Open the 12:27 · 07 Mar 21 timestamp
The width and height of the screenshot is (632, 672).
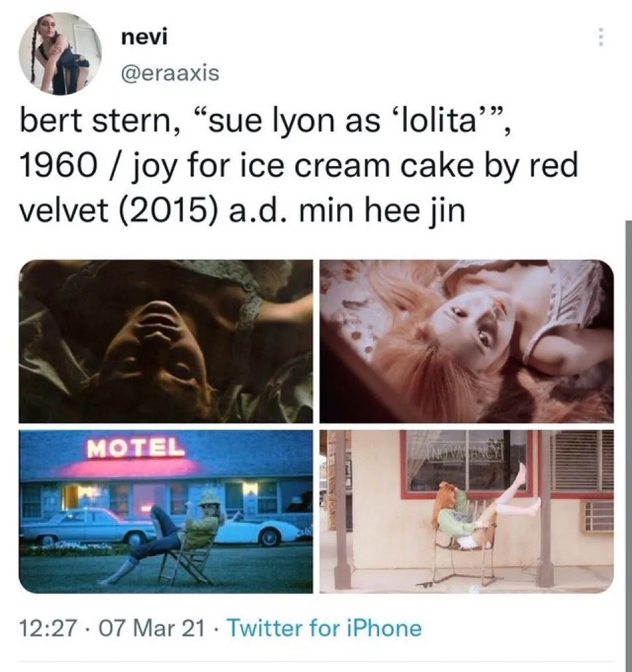coord(111,628)
